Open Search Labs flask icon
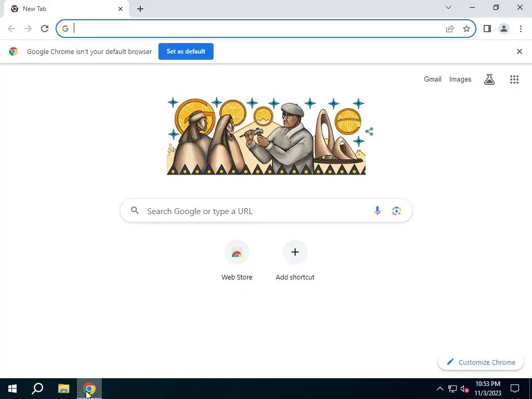This screenshot has width=532, height=399. [489, 79]
